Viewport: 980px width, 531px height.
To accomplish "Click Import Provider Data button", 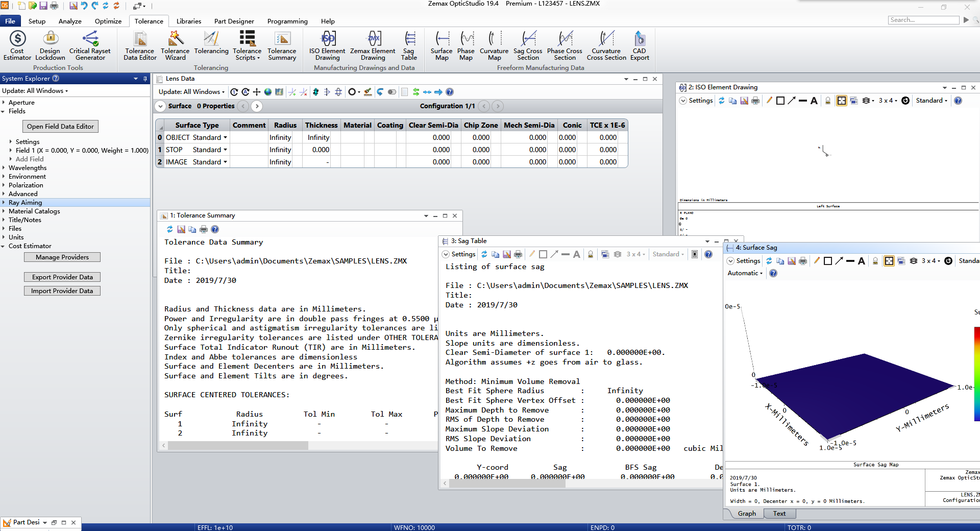I will pyautogui.click(x=62, y=291).
